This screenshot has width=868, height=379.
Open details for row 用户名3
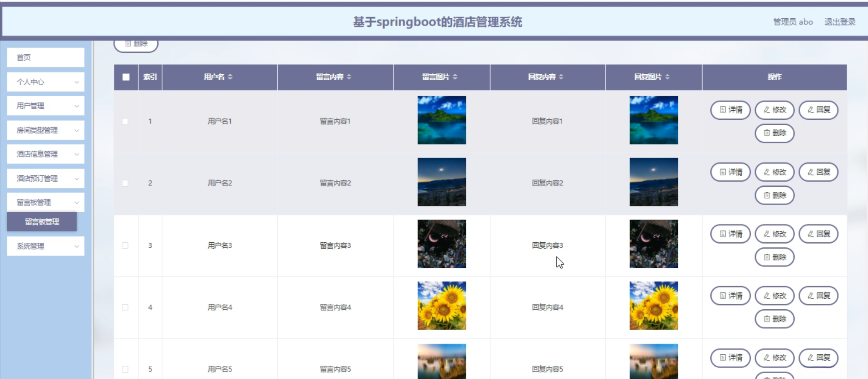pos(730,234)
